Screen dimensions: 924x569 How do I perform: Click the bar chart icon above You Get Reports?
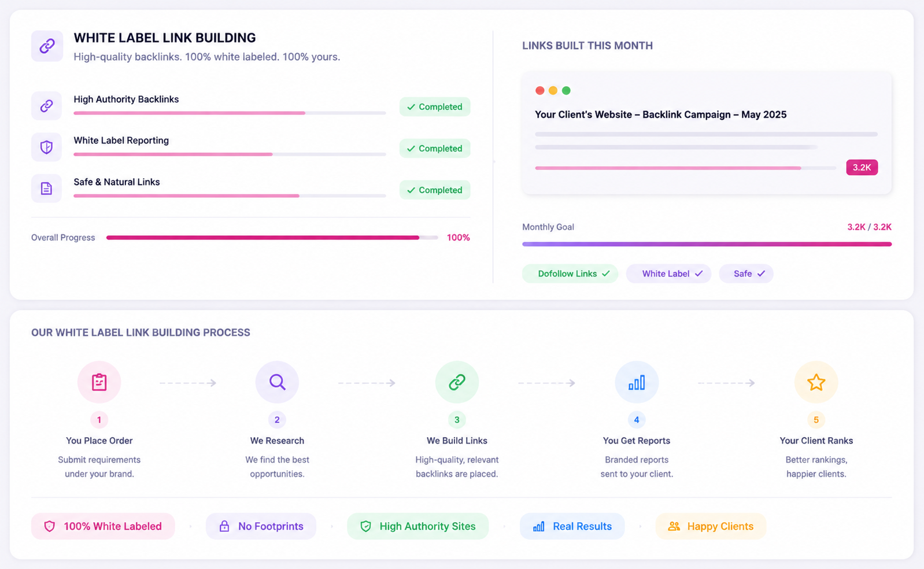click(637, 382)
